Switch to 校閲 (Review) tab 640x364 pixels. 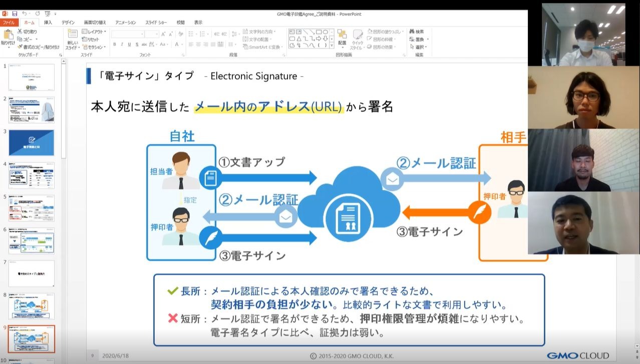tap(181, 23)
